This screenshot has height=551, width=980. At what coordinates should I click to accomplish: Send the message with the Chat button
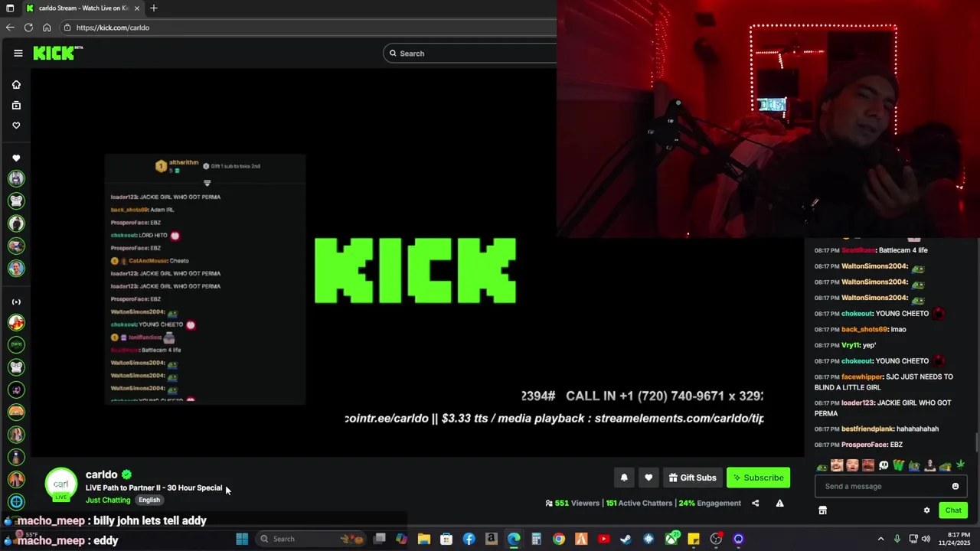pos(953,510)
